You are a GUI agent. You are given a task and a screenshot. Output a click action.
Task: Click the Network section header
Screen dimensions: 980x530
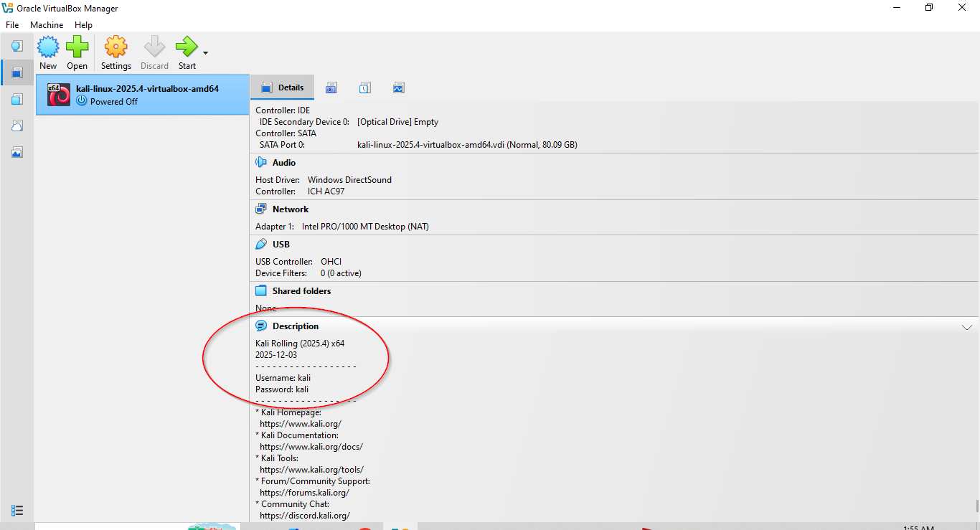[x=290, y=209]
